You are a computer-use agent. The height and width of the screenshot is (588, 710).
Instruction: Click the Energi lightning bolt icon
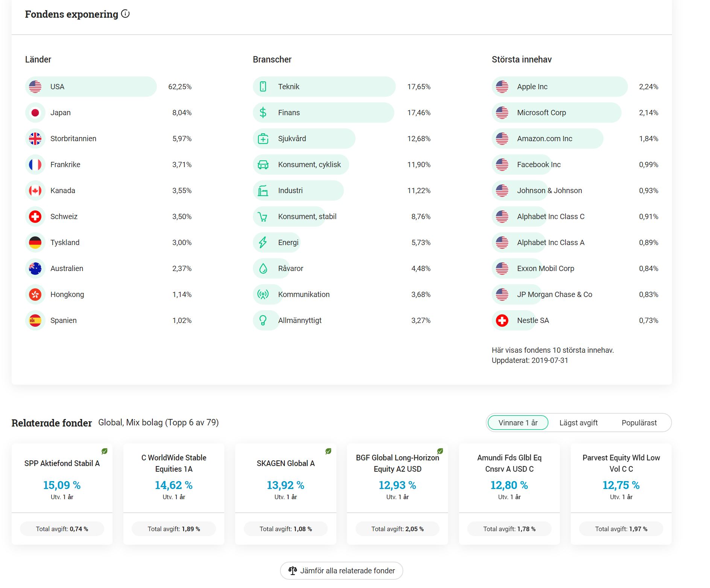pyautogui.click(x=263, y=242)
